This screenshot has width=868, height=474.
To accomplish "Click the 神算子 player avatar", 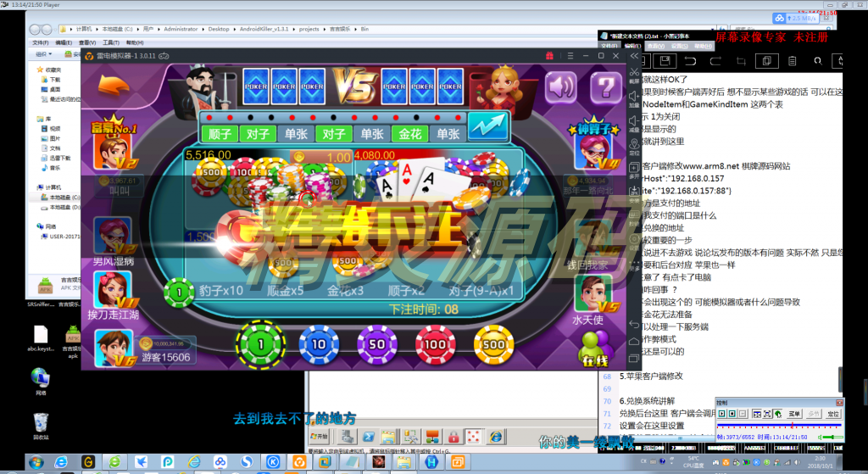I will click(x=593, y=151).
